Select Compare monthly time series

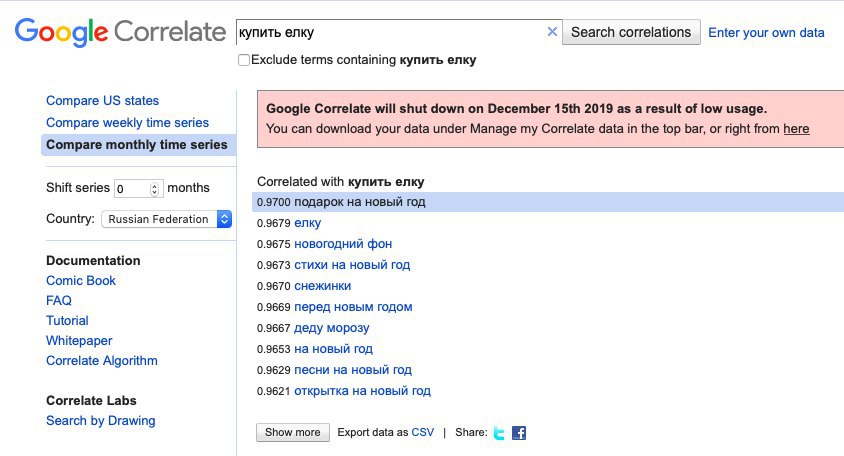pos(137,145)
